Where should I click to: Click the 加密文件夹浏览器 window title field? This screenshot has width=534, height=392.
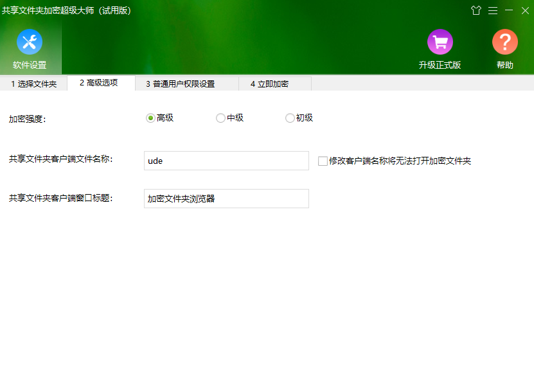tap(226, 199)
